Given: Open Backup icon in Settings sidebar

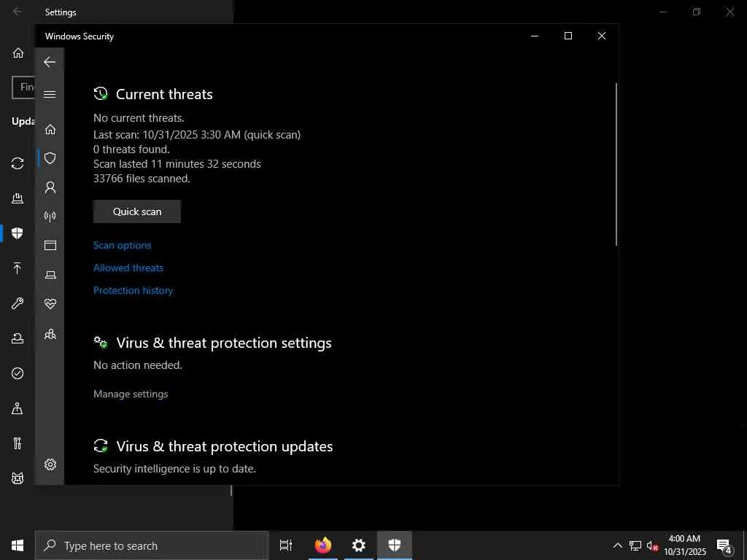Looking at the screenshot, I should tap(18, 268).
